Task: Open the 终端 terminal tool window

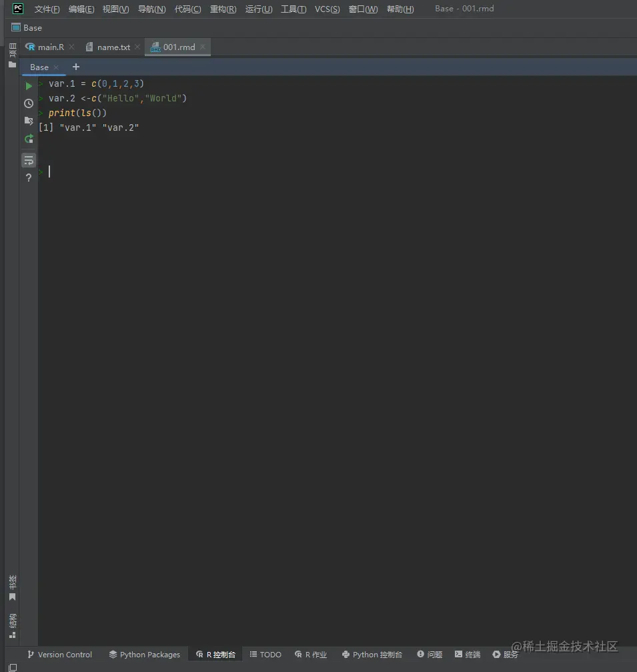Action: 468,655
